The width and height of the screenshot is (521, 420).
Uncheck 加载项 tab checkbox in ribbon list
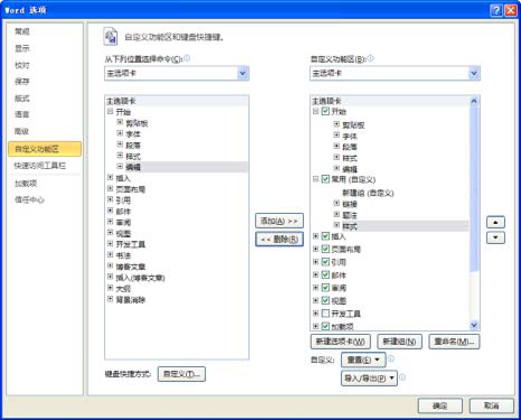coord(325,326)
